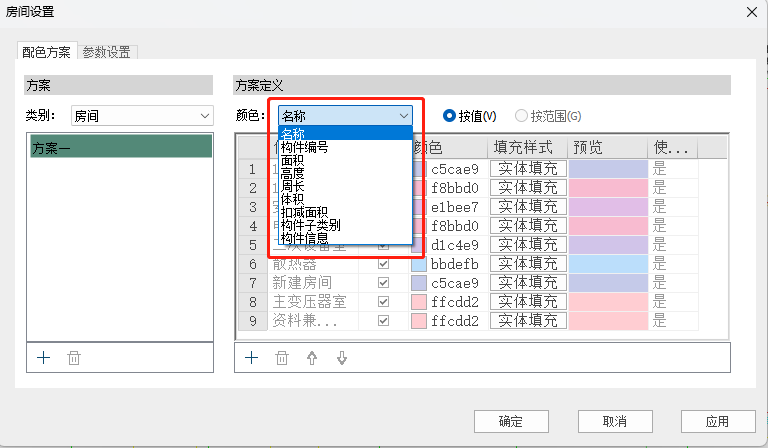Click hex value f8bbd0 in row 2
This screenshot has width=768, height=448.
coord(455,188)
